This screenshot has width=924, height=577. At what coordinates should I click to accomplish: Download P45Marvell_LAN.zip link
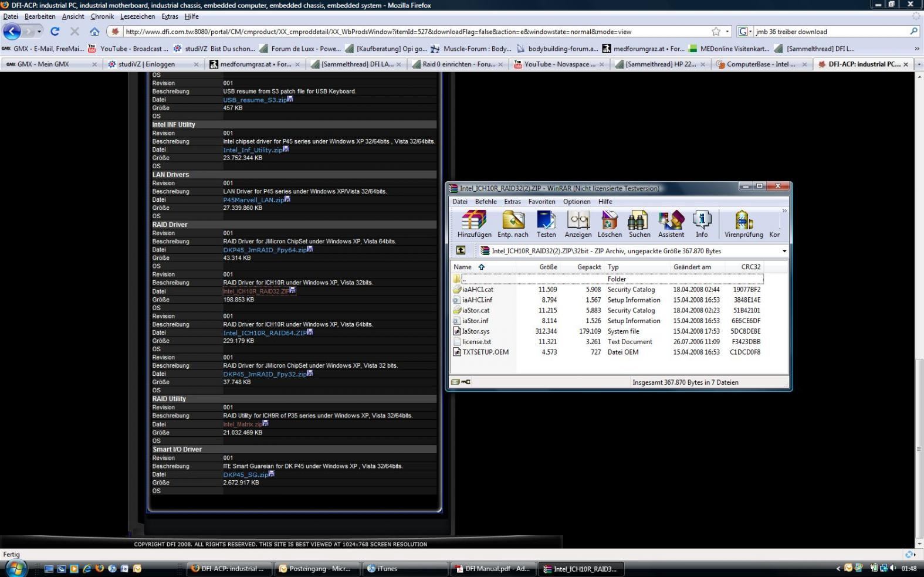coord(253,199)
